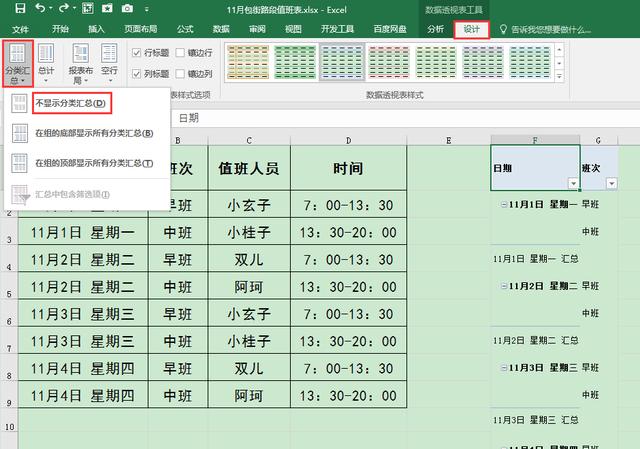640x449 pixels.
Task: Open the 空行 blank rows button
Action: [109, 63]
